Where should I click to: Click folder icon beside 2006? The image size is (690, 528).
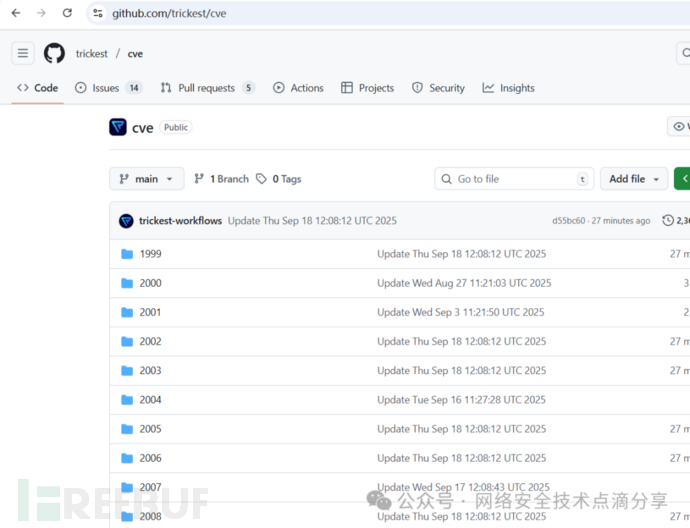pyautogui.click(x=127, y=458)
